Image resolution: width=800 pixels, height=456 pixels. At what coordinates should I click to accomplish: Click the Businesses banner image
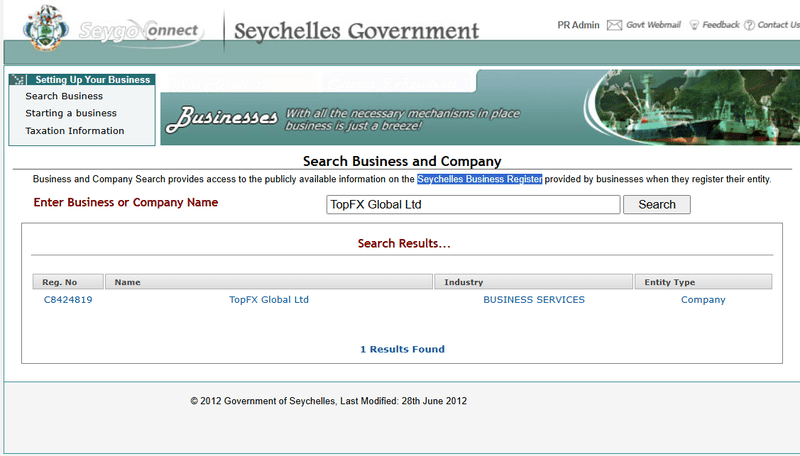480,108
